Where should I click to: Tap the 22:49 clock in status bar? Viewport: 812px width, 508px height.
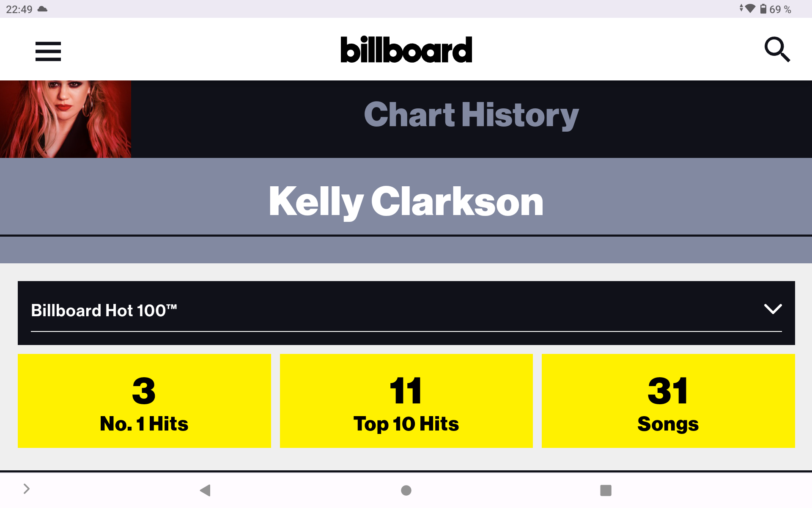click(19, 9)
